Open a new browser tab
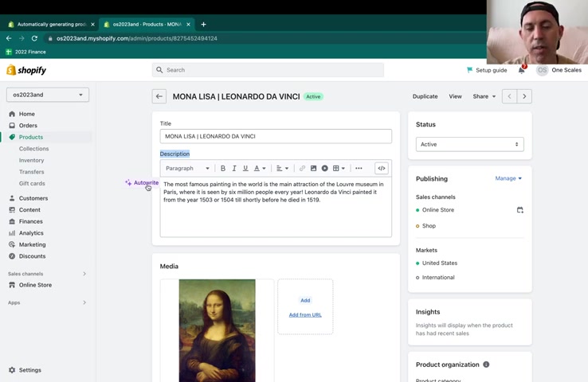This screenshot has width=588, height=382. pyautogui.click(x=203, y=25)
